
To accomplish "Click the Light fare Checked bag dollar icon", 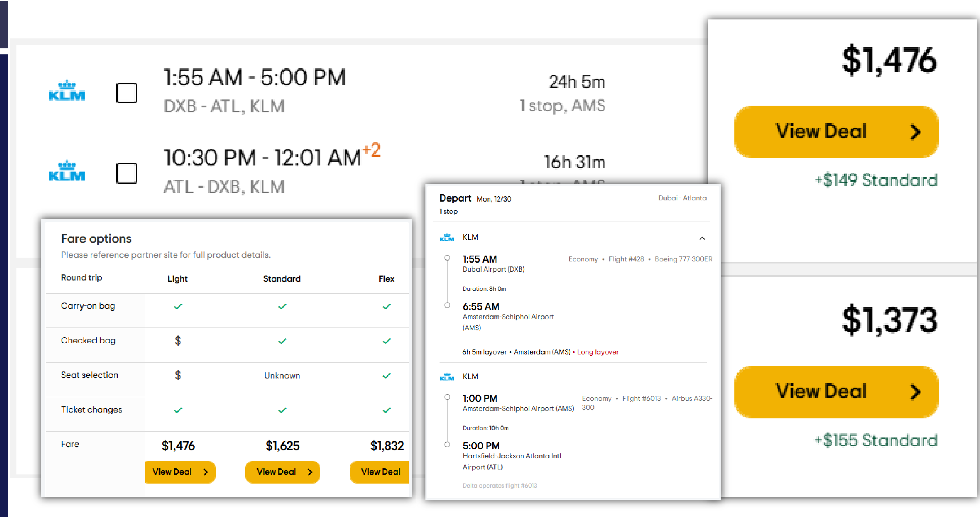I will pos(178,340).
